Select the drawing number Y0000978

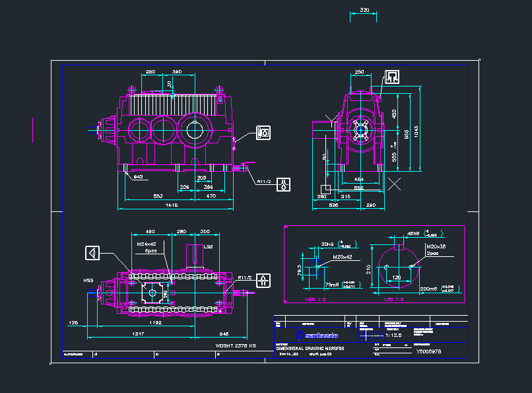click(428, 352)
